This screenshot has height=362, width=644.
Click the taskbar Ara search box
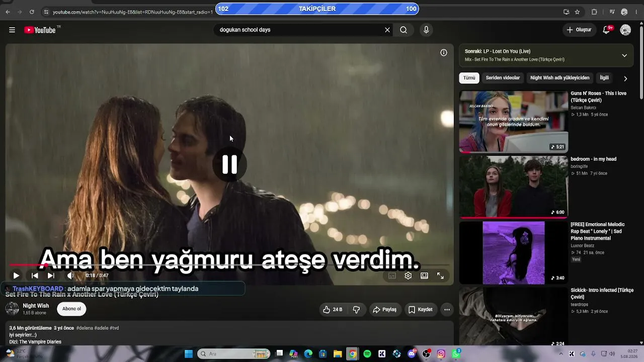click(x=234, y=354)
